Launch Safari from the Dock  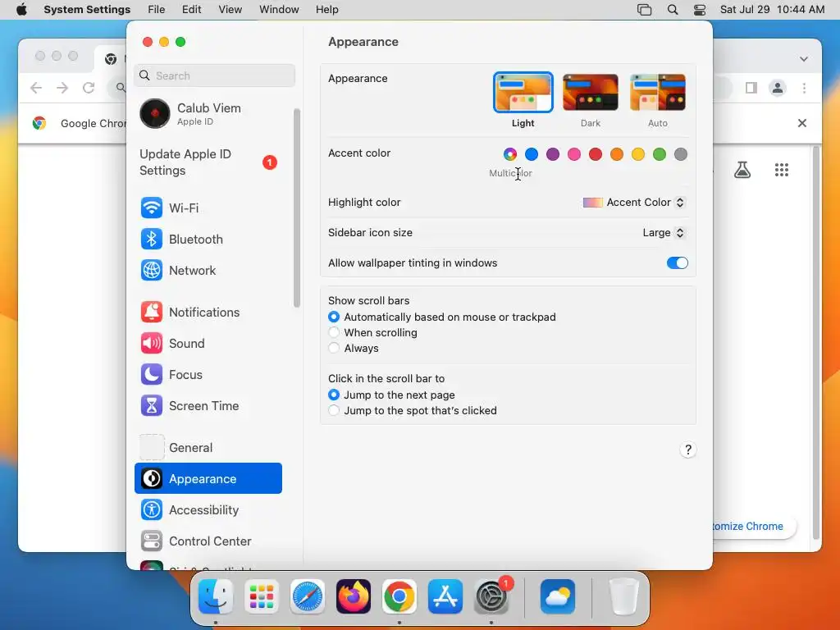click(308, 596)
